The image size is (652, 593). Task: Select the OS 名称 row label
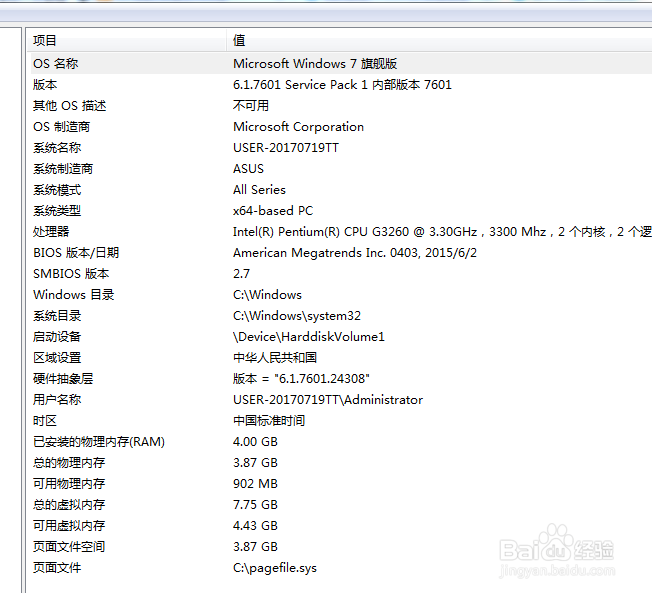55,64
